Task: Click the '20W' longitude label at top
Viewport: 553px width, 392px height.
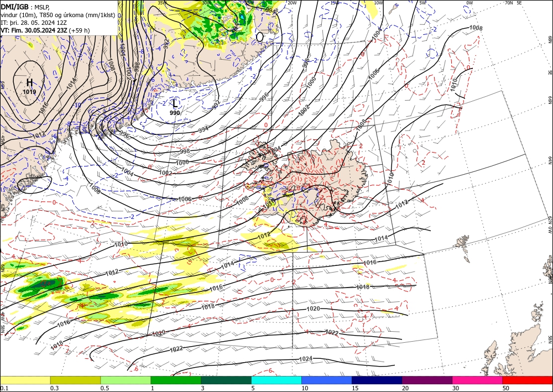Action: point(291,3)
